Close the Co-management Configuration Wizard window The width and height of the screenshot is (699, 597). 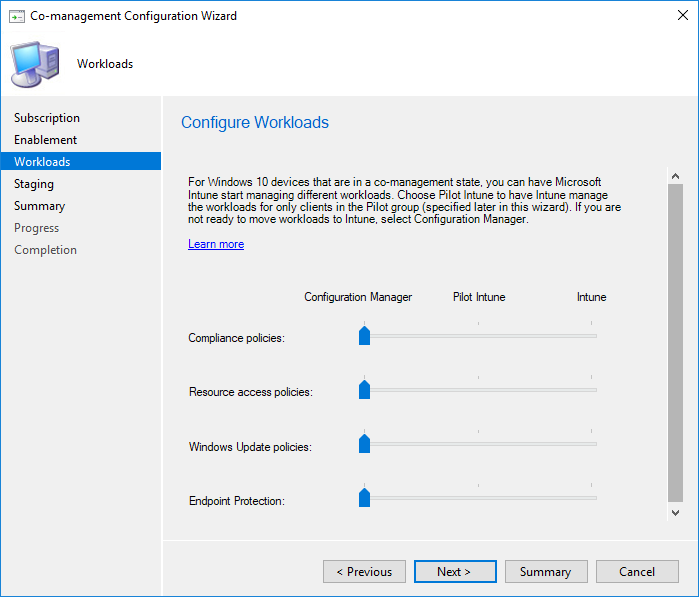(683, 15)
